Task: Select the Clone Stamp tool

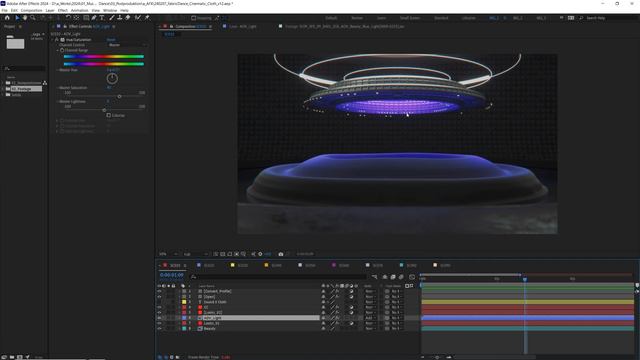Action: tap(120, 18)
